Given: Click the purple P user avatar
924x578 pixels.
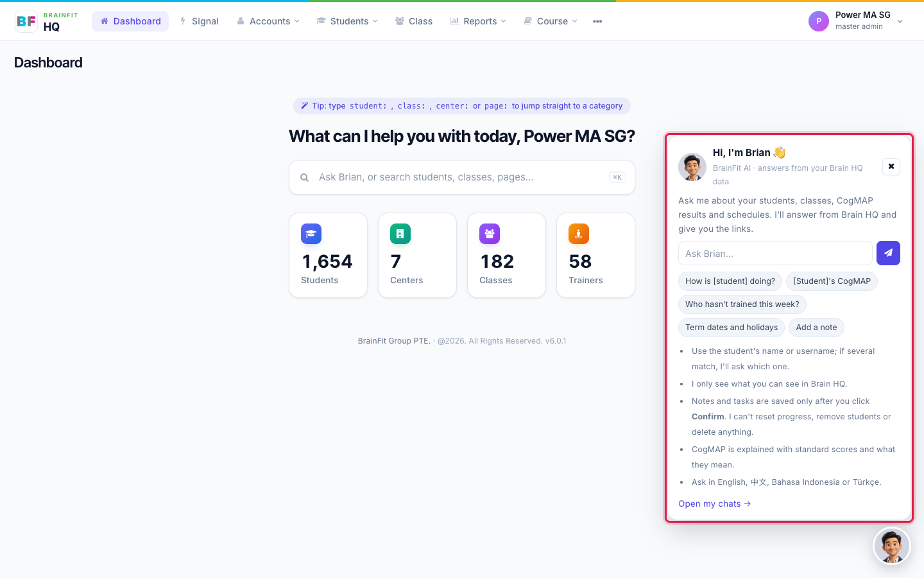Looking at the screenshot, I should (x=819, y=21).
